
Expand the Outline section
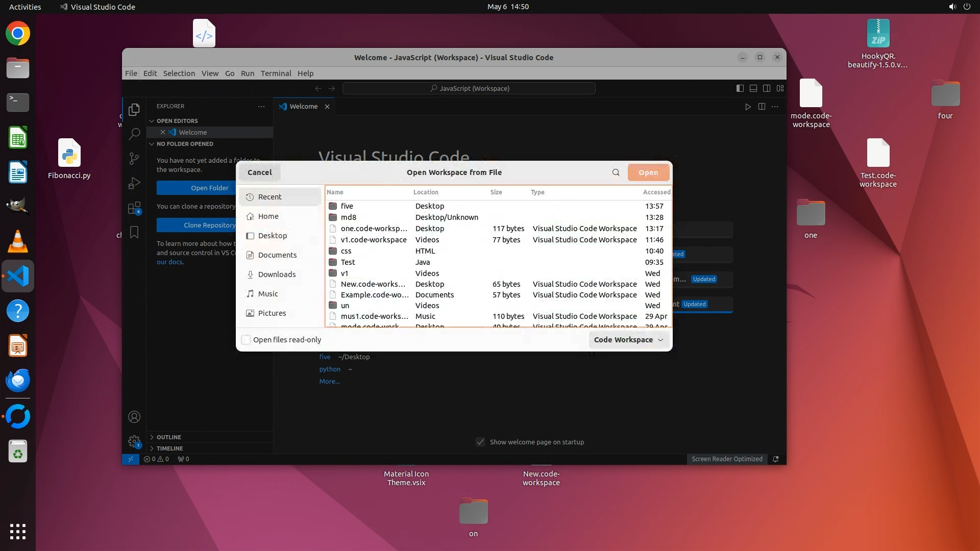pos(168,437)
